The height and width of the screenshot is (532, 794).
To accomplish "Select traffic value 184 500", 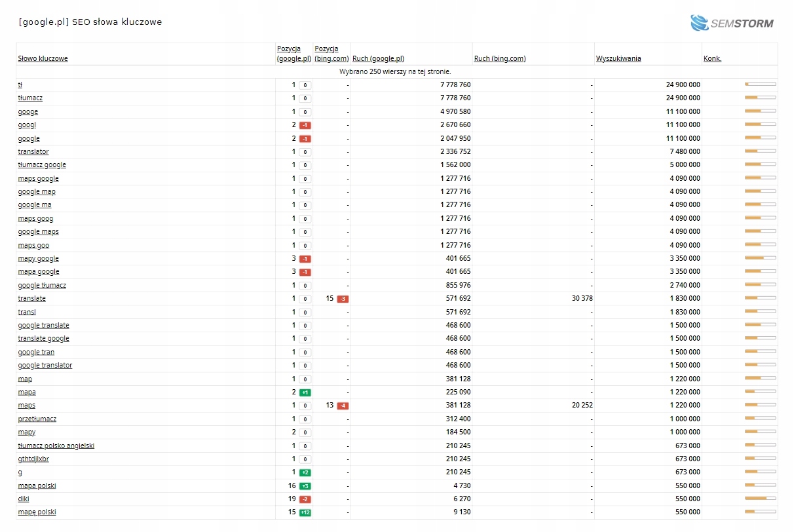I will [x=458, y=432].
